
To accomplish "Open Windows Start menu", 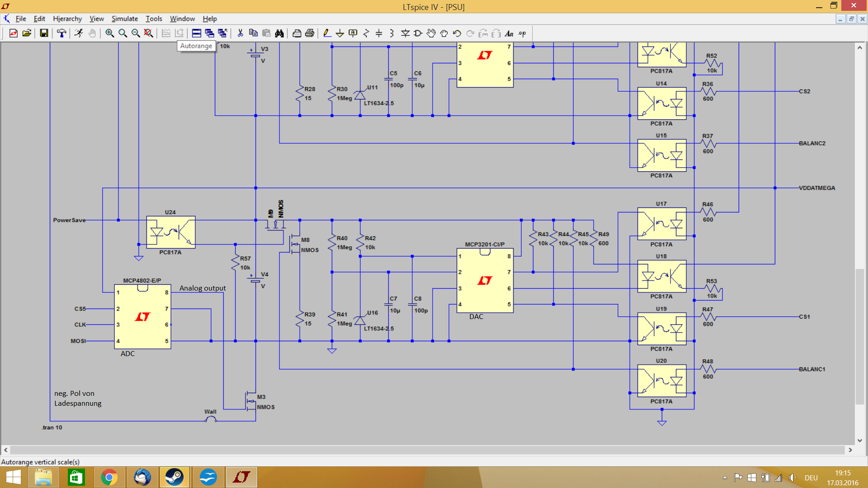I will point(13,477).
